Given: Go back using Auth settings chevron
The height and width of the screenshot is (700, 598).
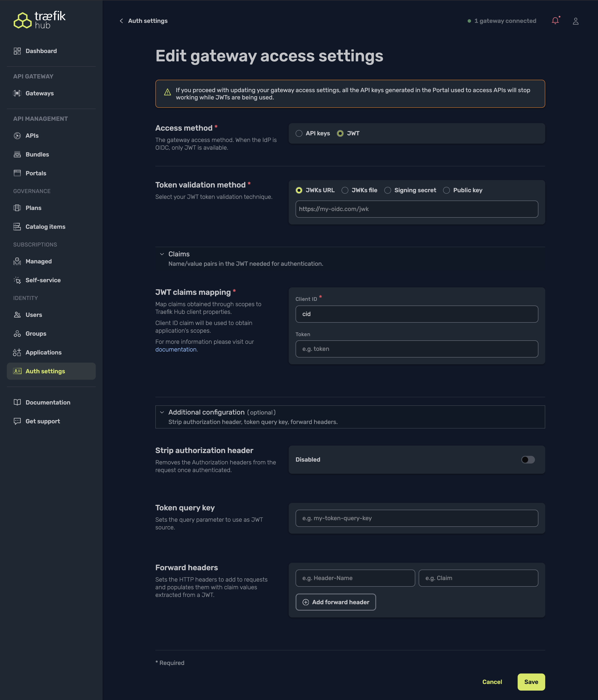Looking at the screenshot, I should [121, 21].
